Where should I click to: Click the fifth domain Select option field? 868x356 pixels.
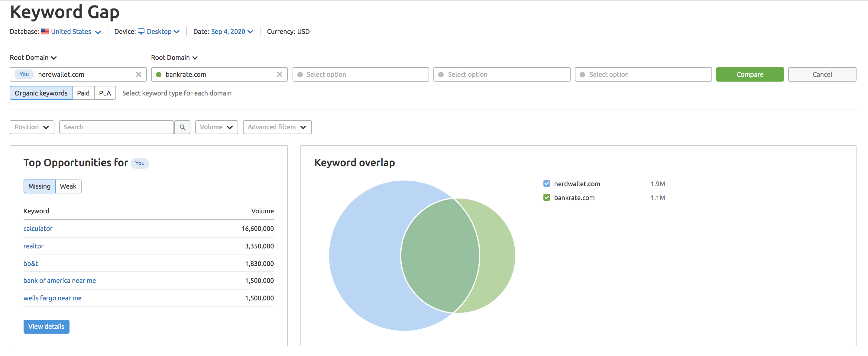coord(643,74)
